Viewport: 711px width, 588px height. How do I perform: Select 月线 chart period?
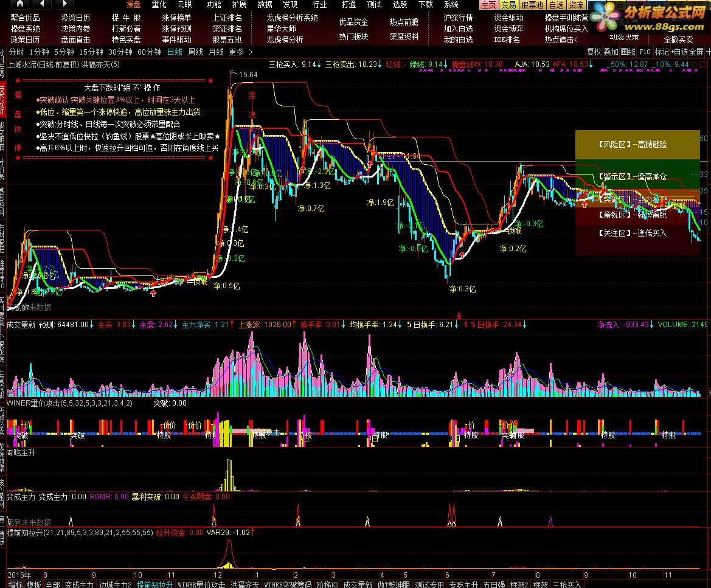coord(216,52)
